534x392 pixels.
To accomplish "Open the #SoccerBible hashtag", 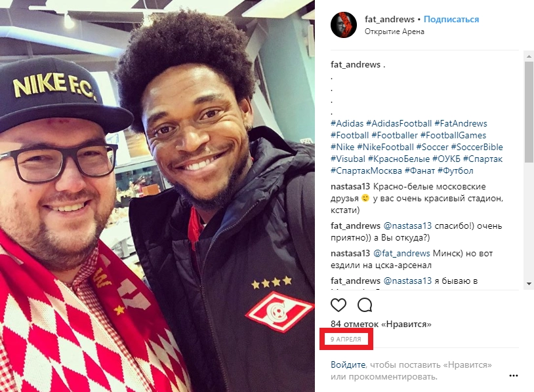I will (477, 147).
